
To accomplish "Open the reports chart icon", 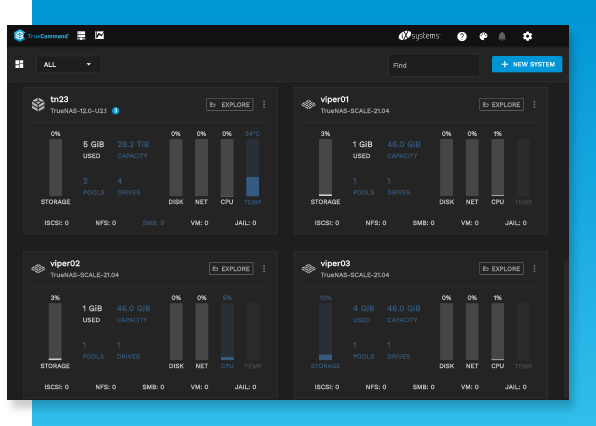I will tap(100, 35).
